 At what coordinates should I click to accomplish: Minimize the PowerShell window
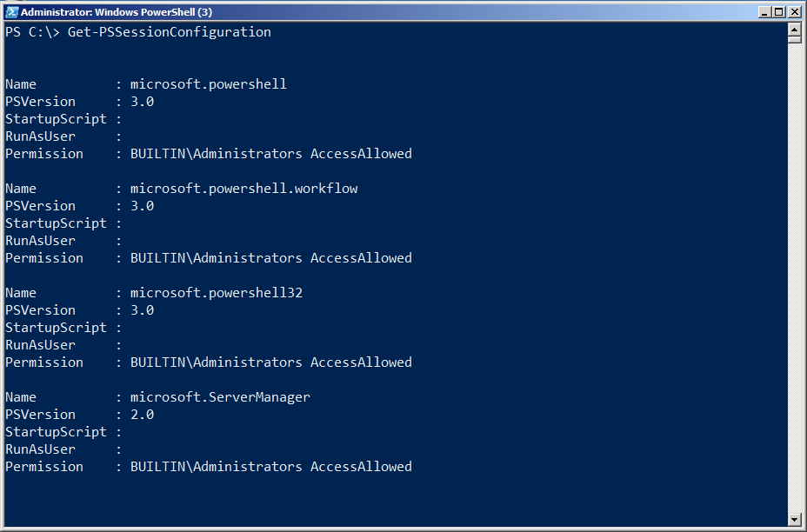click(765, 12)
